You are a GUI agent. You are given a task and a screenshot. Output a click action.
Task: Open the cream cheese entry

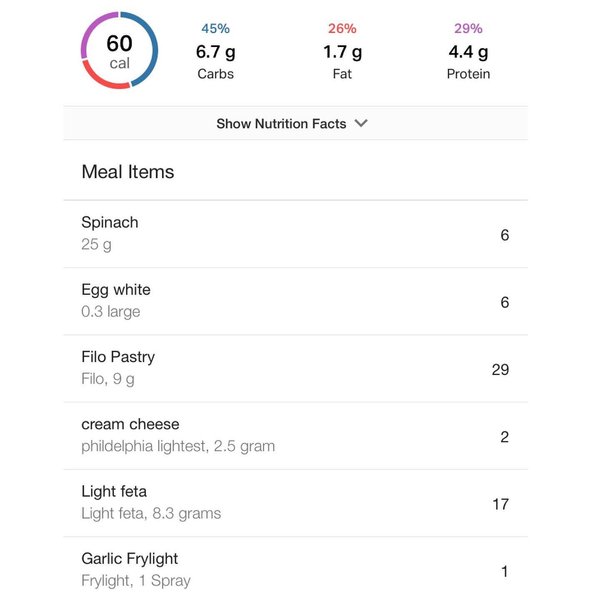tap(295, 435)
